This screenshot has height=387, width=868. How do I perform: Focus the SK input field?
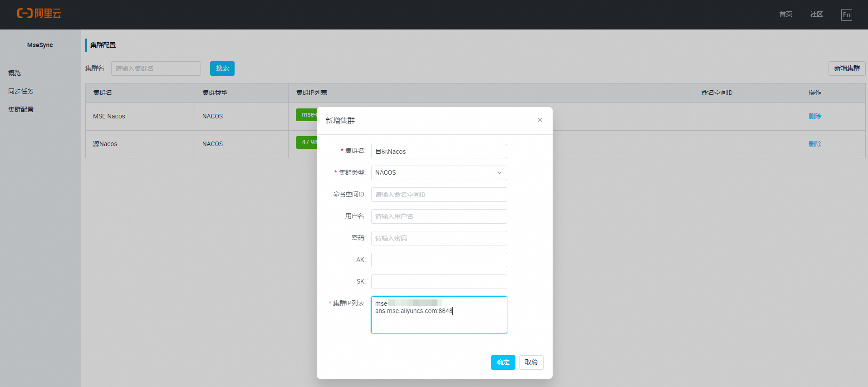439,282
